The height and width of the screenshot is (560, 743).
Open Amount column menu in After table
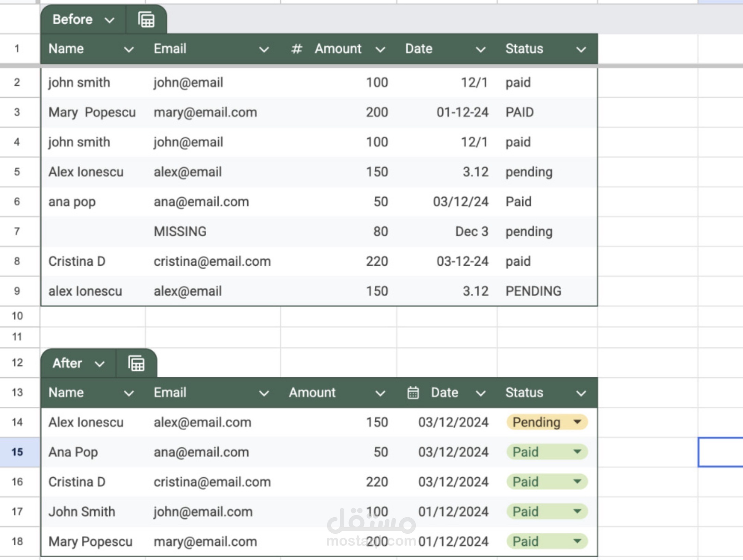click(x=380, y=393)
